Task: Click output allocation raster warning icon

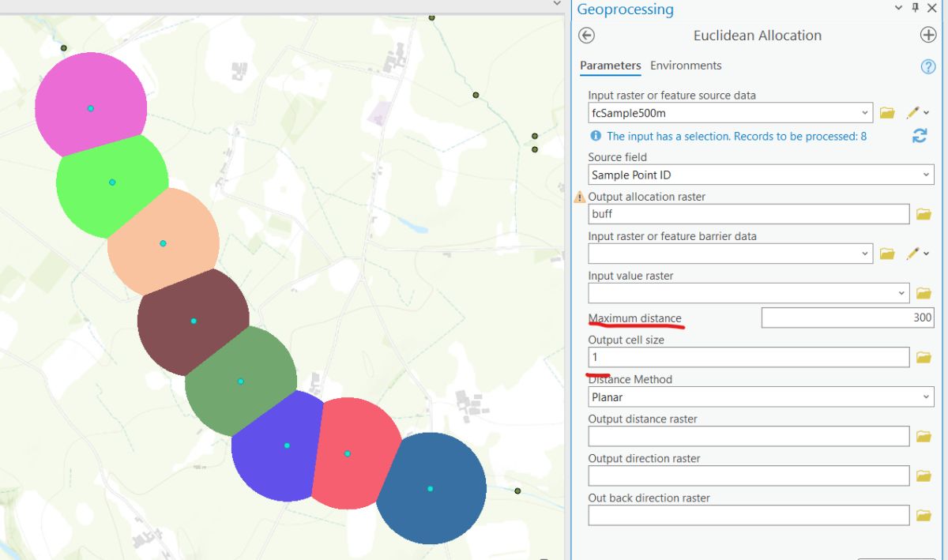Action: point(580,197)
